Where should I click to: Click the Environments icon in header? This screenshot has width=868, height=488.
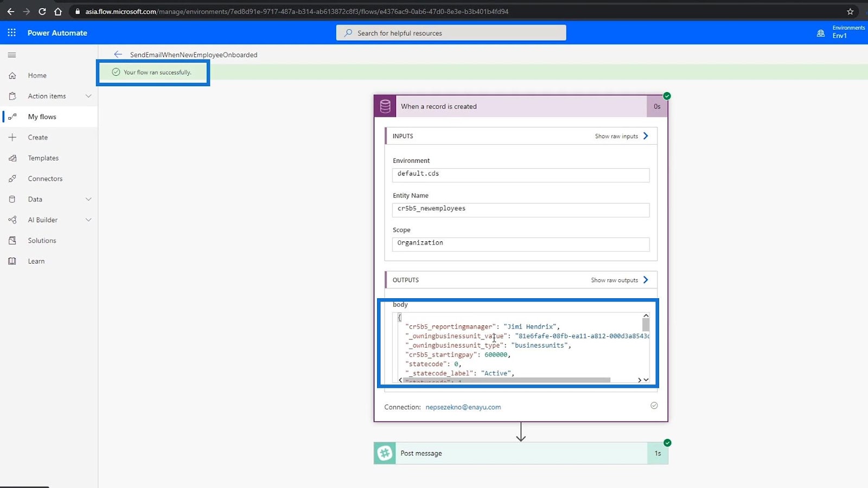(821, 33)
